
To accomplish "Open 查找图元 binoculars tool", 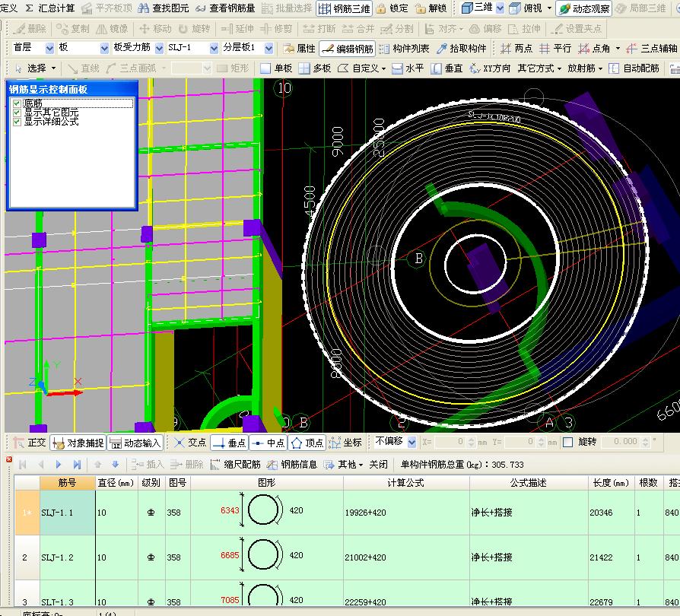I will 164,8.
